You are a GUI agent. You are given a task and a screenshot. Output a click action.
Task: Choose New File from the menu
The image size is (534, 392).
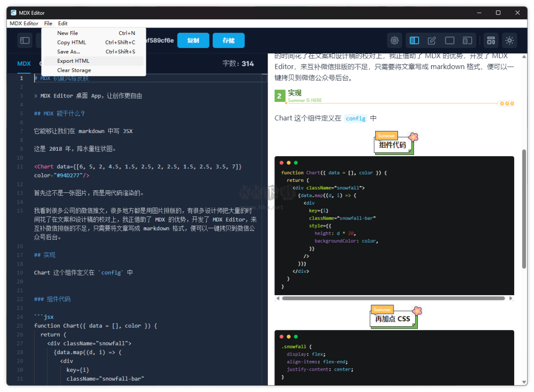67,33
